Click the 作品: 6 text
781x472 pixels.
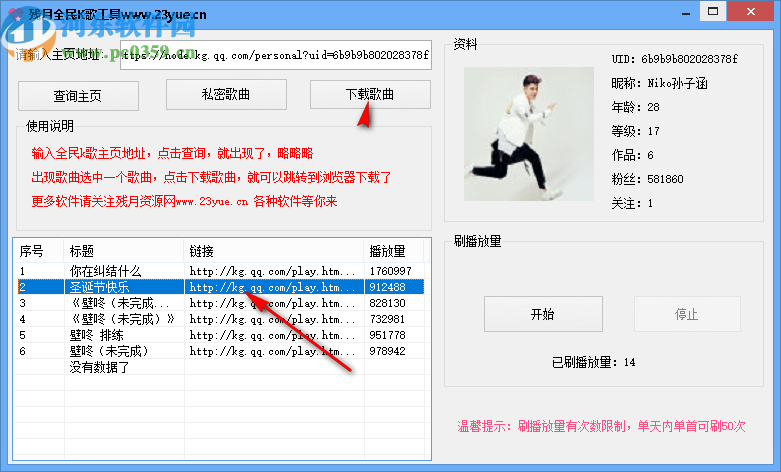[x=632, y=155]
